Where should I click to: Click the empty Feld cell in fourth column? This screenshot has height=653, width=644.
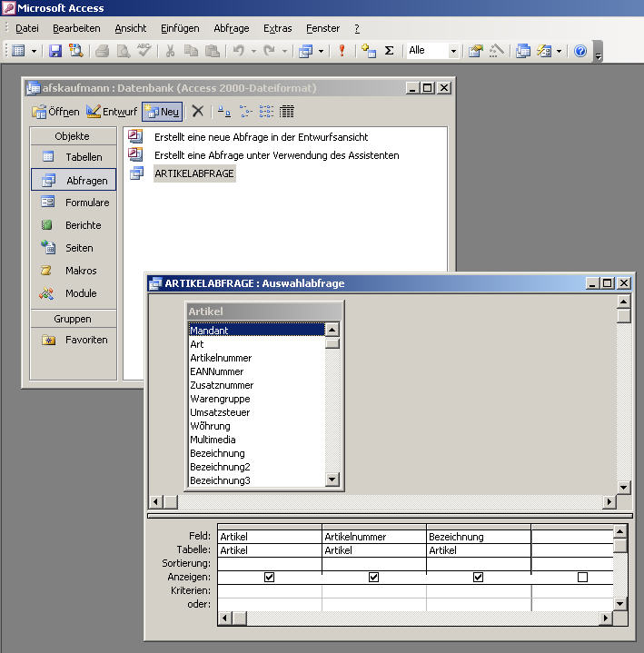tap(572, 537)
